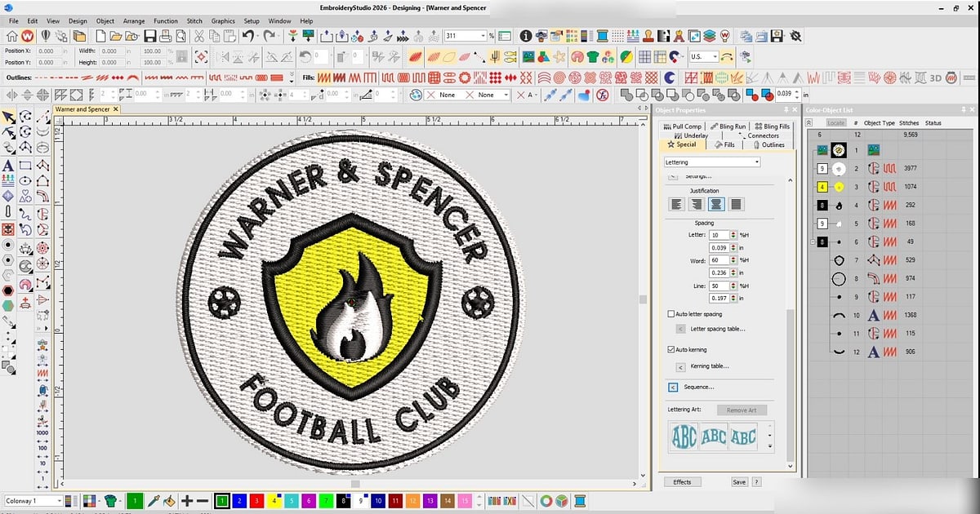This screenshot has height=514, width=980.
Task: Click the 3D stitch effect icon
Action: pos(935,77)
